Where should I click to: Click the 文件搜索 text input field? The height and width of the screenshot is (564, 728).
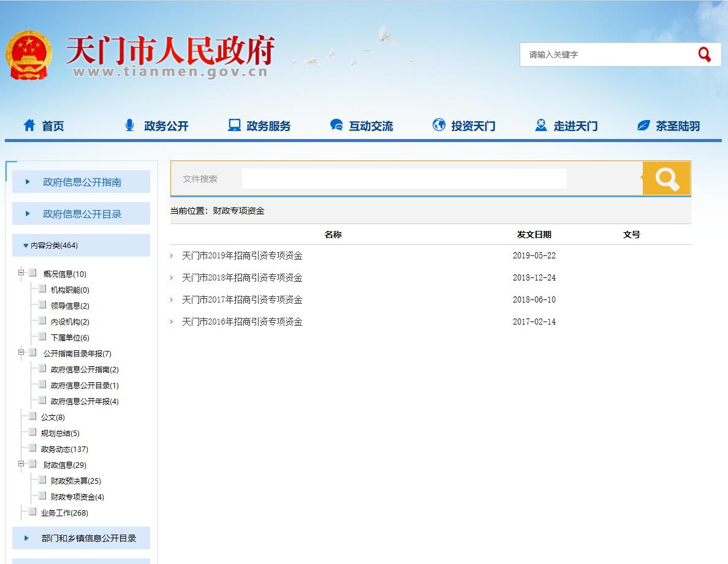coord(404,179)
